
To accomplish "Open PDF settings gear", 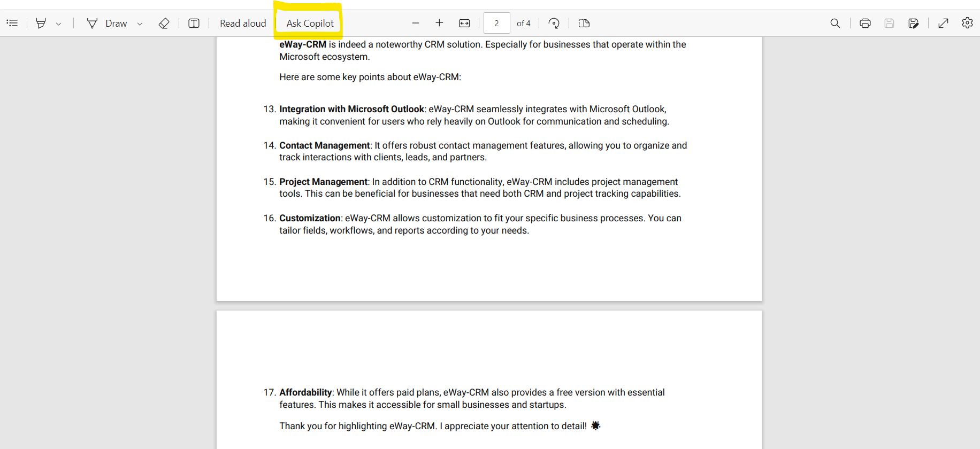I will pyautogui.click(x=967, y=23).
